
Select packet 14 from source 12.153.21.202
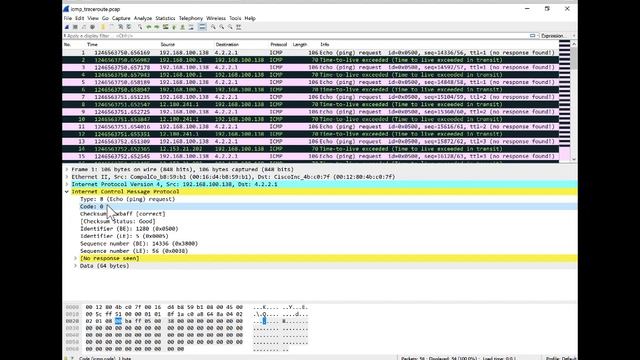click(x=311, y=149)
